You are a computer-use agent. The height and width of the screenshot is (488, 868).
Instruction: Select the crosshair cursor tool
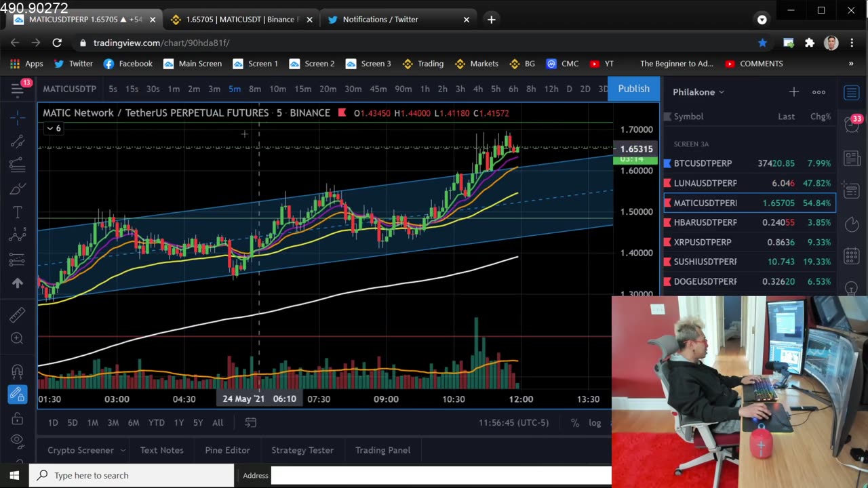point(18,117)
